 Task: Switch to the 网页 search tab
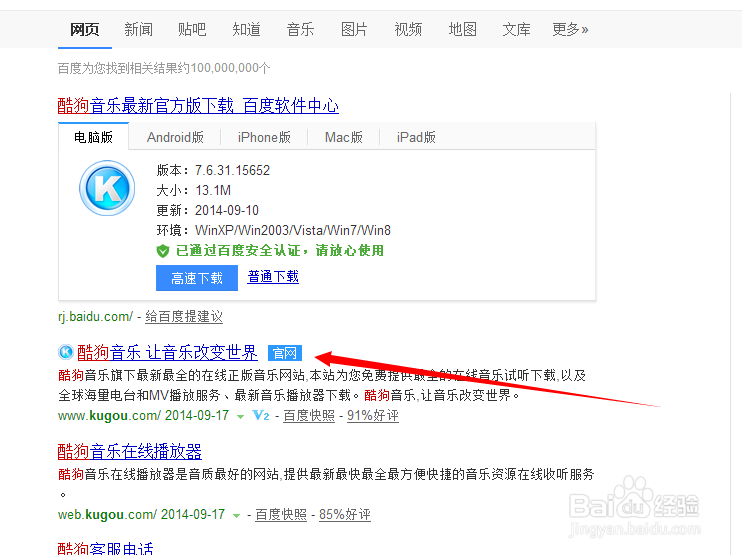click(x=85, y=29)
